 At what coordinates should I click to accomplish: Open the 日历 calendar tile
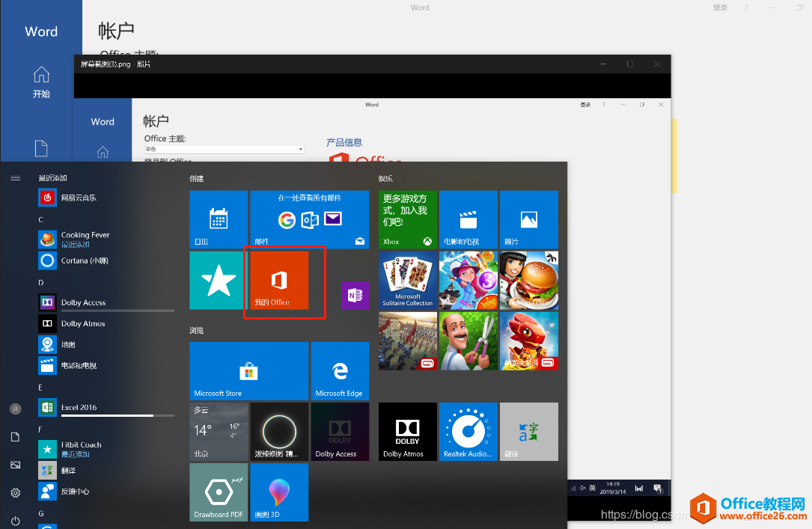[219, 219]
